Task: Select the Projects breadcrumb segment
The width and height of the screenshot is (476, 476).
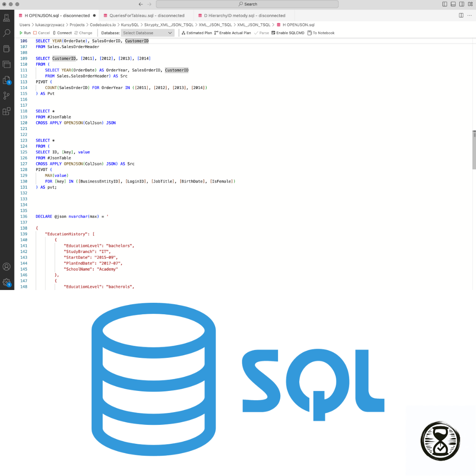Action: [77, 25]
